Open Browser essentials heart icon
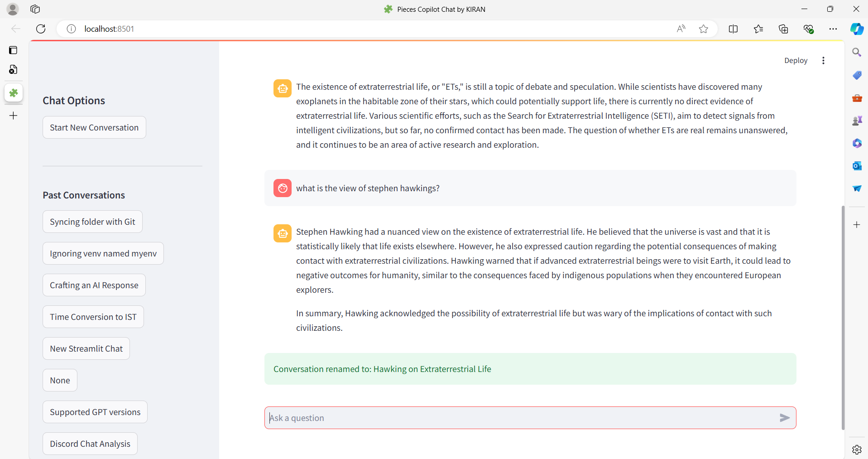The height and width of the screenshot is (459, 868). [x=808, y=29]
